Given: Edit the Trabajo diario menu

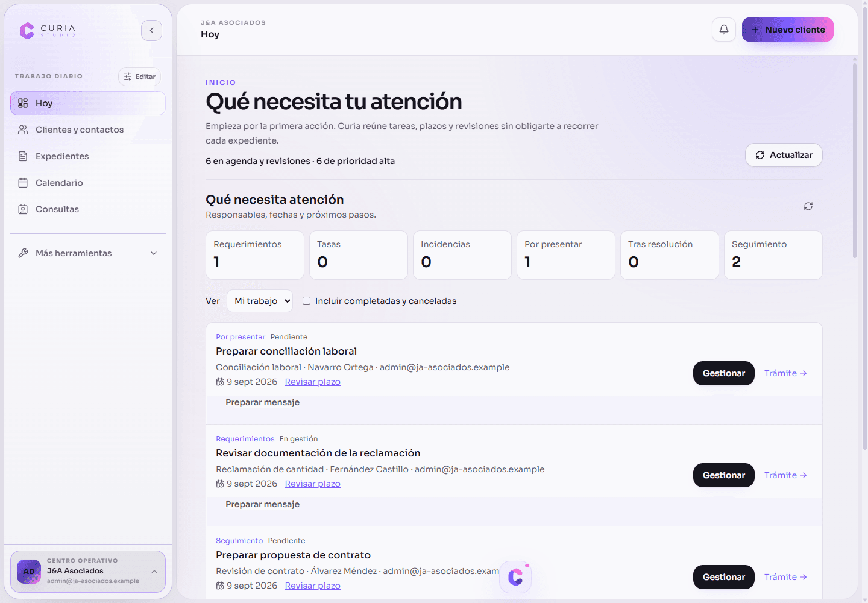Looking at the screenshot, I should click(x=140, y=77).
